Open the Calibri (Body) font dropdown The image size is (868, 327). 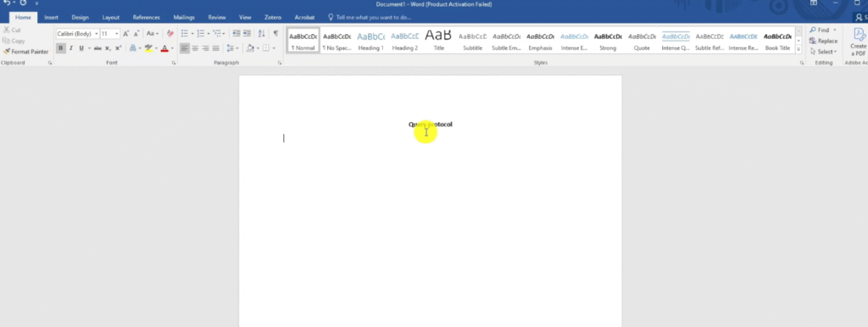[97, 34]
